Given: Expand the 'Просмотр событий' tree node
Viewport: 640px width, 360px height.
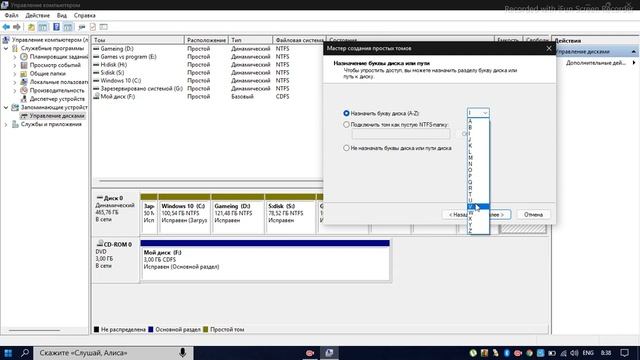Looking at the screenshot, I should point(15,65).
